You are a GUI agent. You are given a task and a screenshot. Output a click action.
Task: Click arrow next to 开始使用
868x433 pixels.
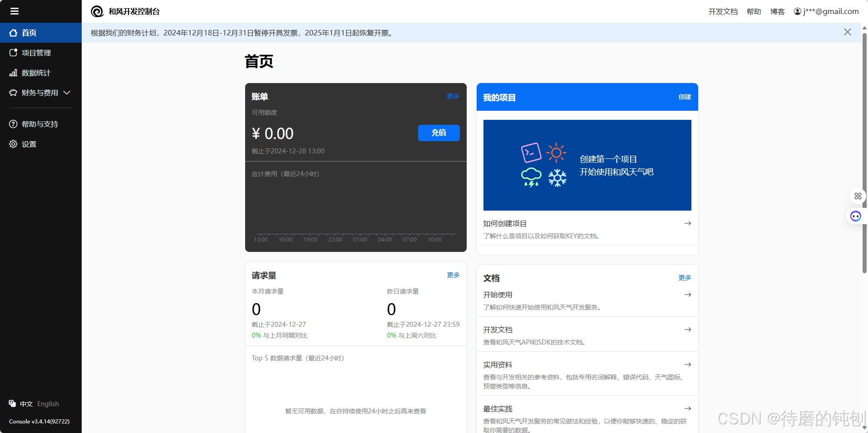pyautogui.click(x=688, y=295)
